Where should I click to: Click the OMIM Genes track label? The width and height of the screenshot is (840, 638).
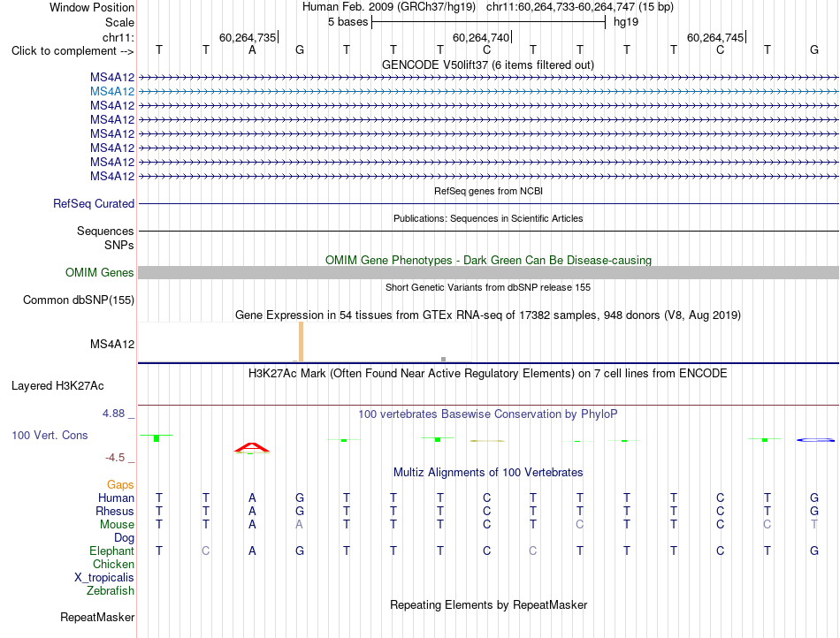coord(99,272)
